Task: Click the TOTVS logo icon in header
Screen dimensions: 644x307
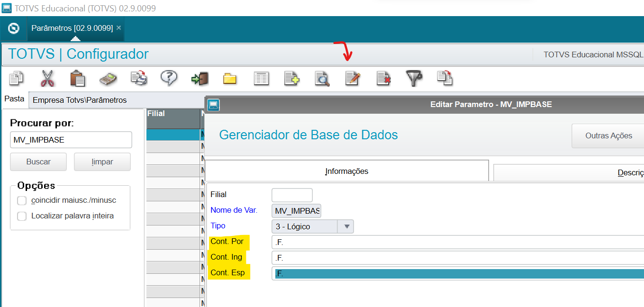Action: tap(14, 28)
